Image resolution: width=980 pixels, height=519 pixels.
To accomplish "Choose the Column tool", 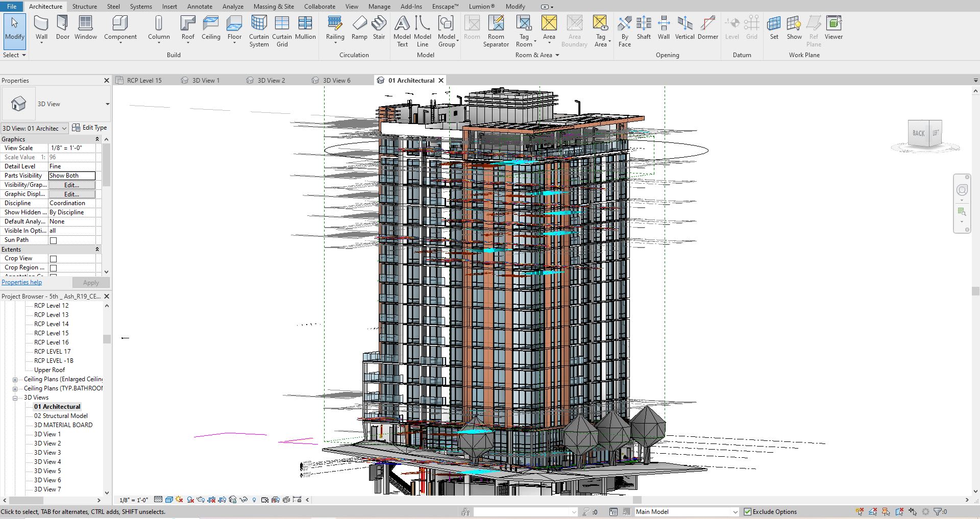I will point(159,28).
